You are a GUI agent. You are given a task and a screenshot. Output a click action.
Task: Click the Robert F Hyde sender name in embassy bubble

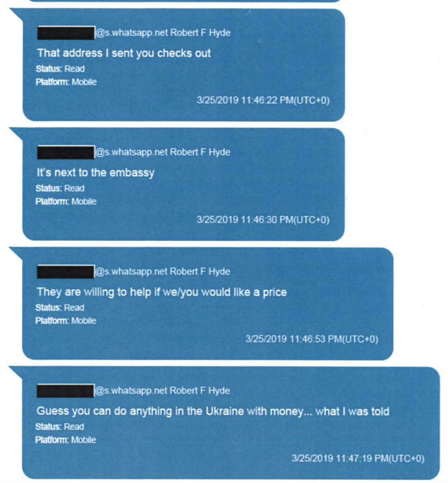click(x=200, y=152)
